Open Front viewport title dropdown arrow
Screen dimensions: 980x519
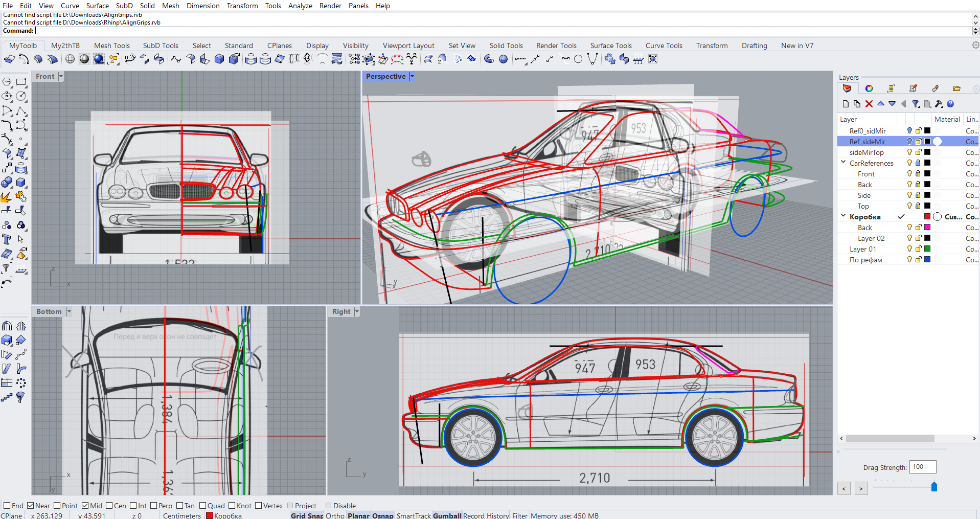coord(61,76)
